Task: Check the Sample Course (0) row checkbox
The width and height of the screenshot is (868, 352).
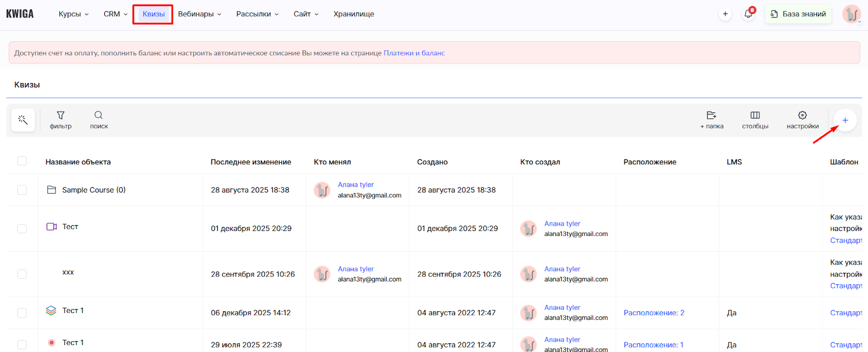Action: 22,190
